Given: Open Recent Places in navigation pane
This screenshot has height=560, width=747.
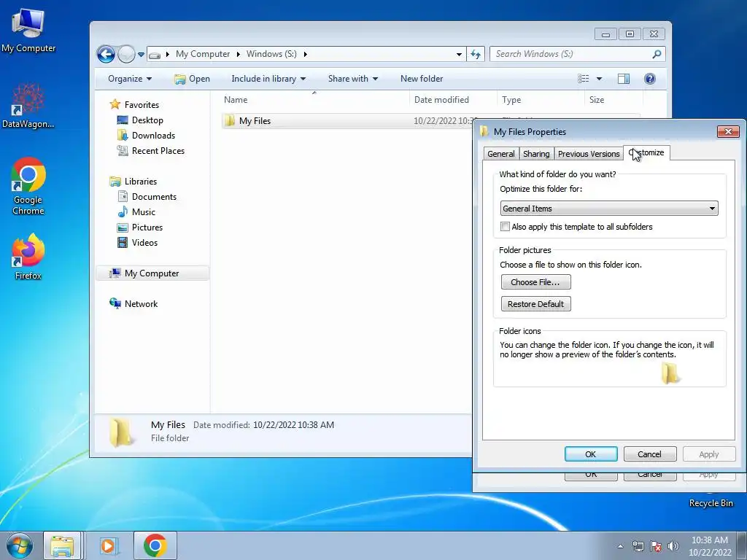Looking at the screenshot, I should 158,150.
